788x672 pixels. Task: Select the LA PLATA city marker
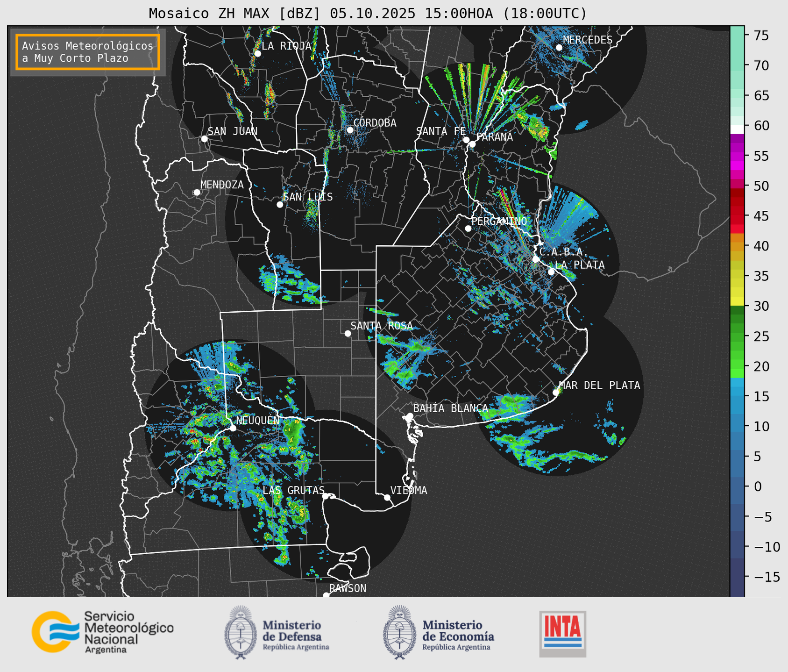pyautogui.click(x=551, y=272)
